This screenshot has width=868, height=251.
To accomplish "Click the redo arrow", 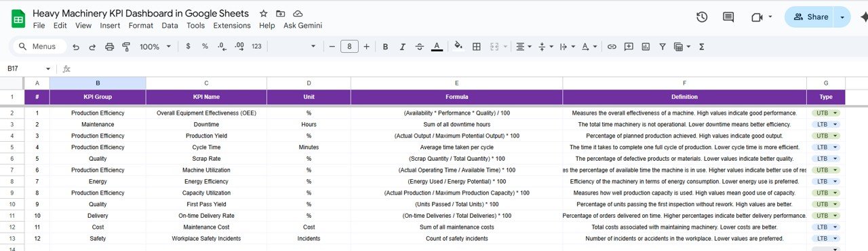I will pyautogui.click(x=92, y=47).
